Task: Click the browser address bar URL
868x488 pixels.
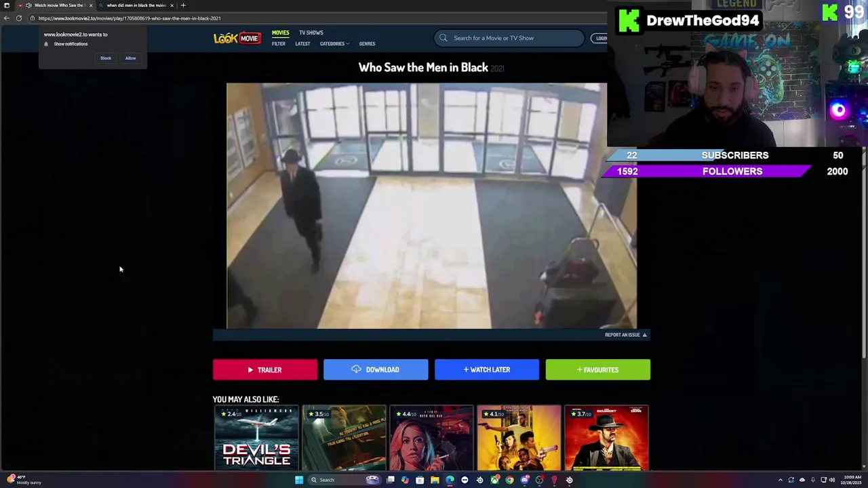Action: pos(130,18)
